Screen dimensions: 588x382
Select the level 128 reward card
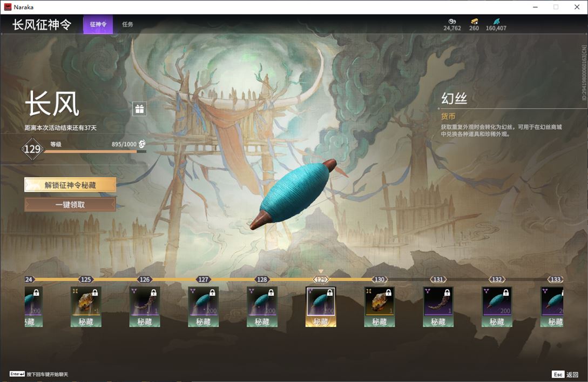tap(262, 306)
